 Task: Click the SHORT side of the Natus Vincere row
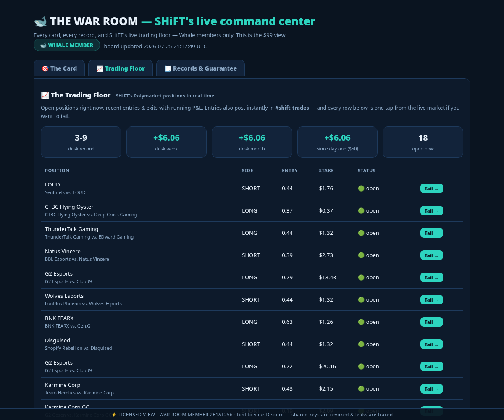[x=251, y=255]
